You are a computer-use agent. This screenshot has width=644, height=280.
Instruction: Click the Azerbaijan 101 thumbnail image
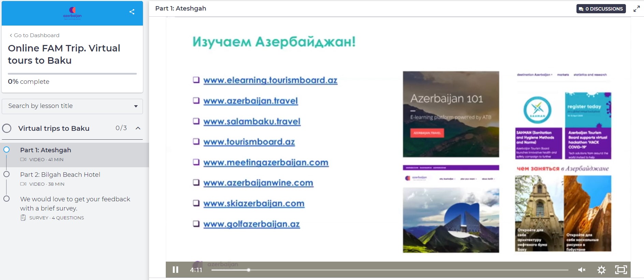(451, 114)
